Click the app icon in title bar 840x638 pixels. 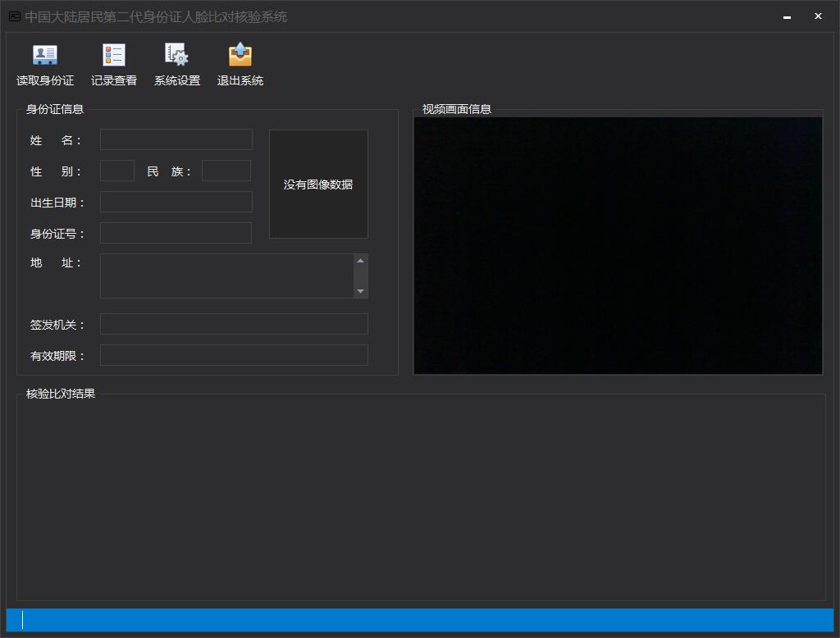pos(15,16)
